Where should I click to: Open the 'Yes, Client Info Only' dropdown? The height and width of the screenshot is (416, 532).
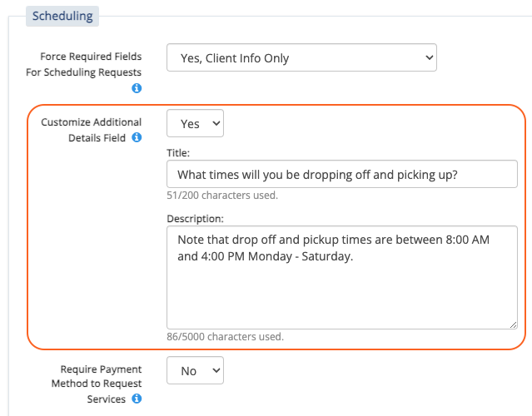coord(301,57)
